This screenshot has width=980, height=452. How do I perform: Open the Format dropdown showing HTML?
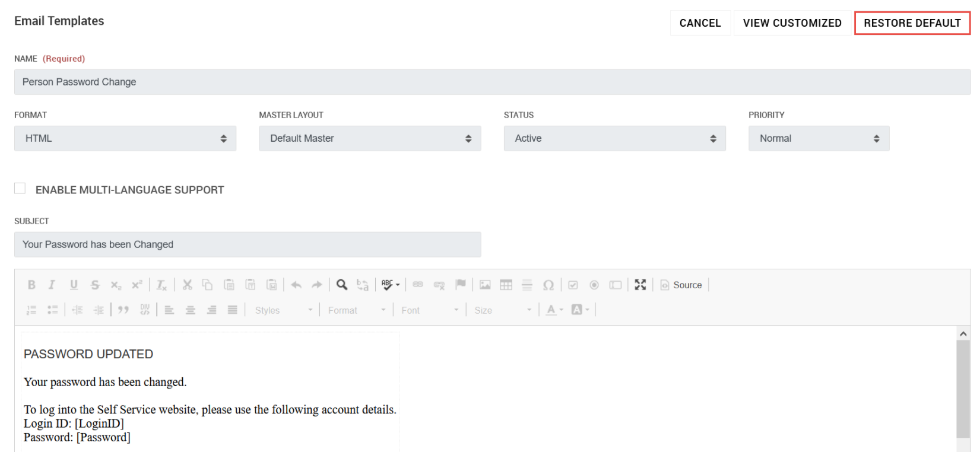125,138
